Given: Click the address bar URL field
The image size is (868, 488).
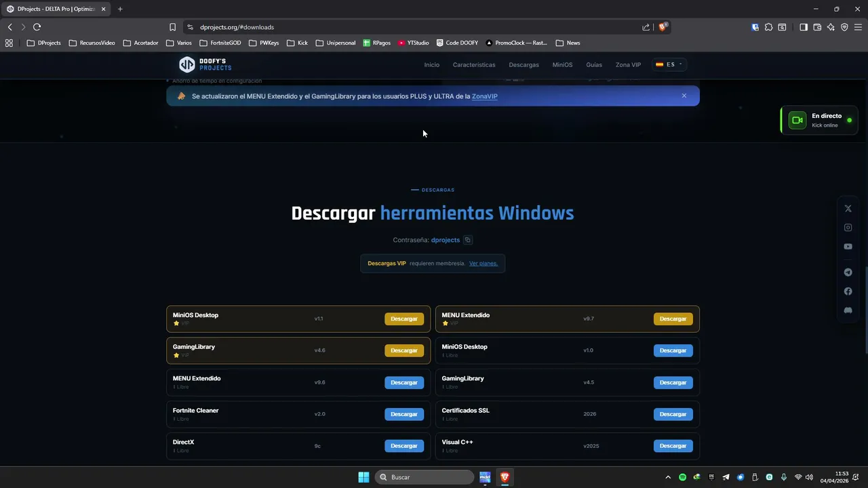Looking at the screenshot, I should tap(414, 27).
